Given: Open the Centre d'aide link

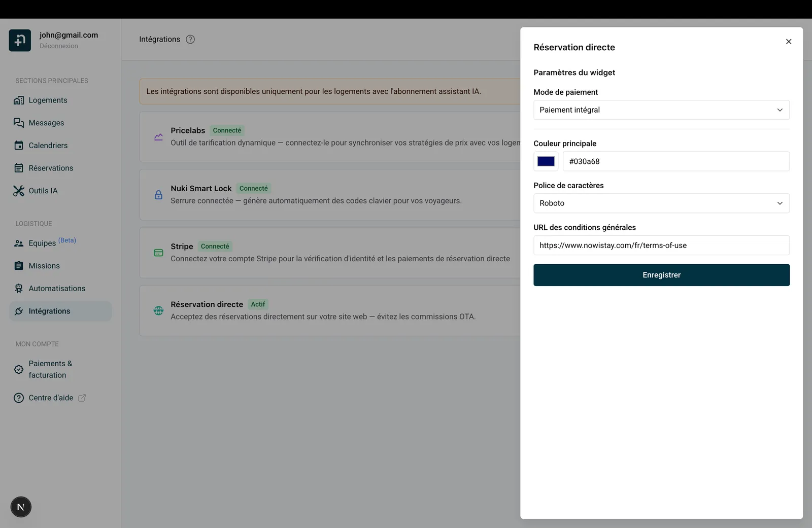Looking at the screenshot, I should coord(51,398).
